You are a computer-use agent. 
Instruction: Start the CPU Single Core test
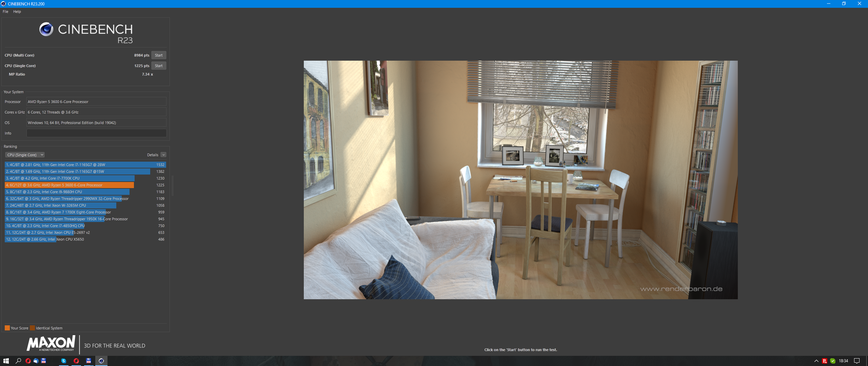(x=158, y=66)
